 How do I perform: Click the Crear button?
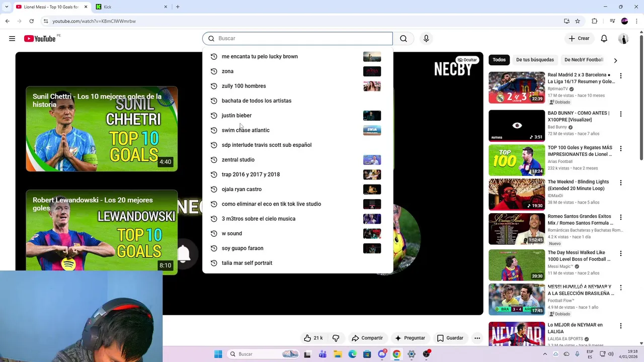pyautogui.click(x=579, y=39)
